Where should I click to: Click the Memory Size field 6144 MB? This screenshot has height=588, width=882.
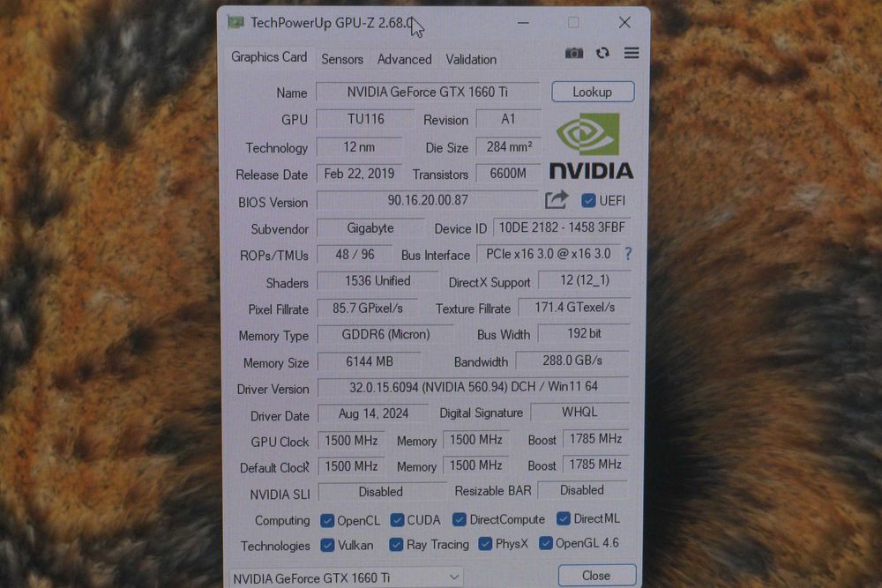pyautogui.click(x=369, y=361)
